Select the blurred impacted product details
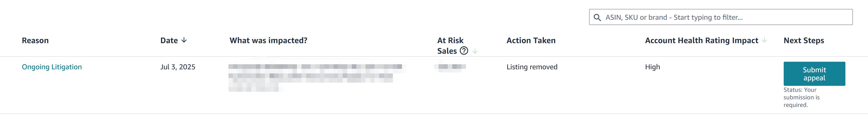 [317, 77]
